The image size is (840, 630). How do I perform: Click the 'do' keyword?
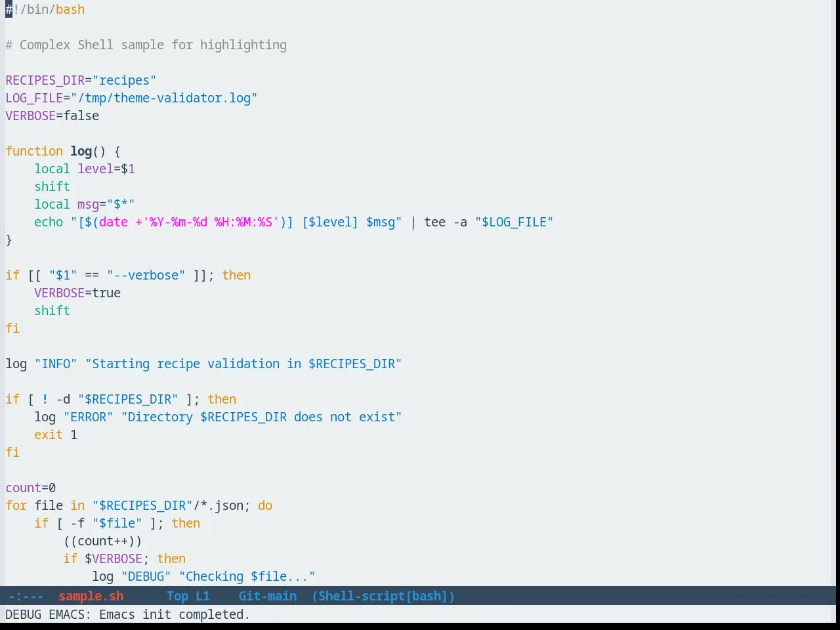[x=265, y=505]
